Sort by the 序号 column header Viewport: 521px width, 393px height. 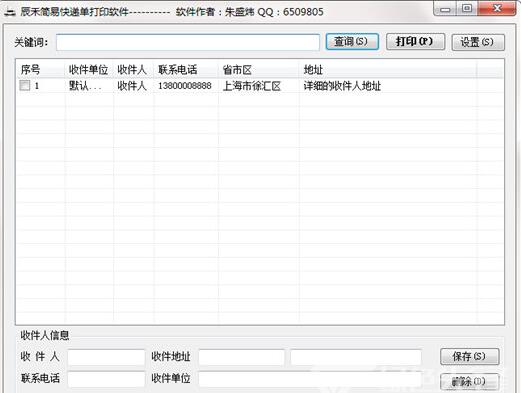pyautogui.click(x=40, y=70)
